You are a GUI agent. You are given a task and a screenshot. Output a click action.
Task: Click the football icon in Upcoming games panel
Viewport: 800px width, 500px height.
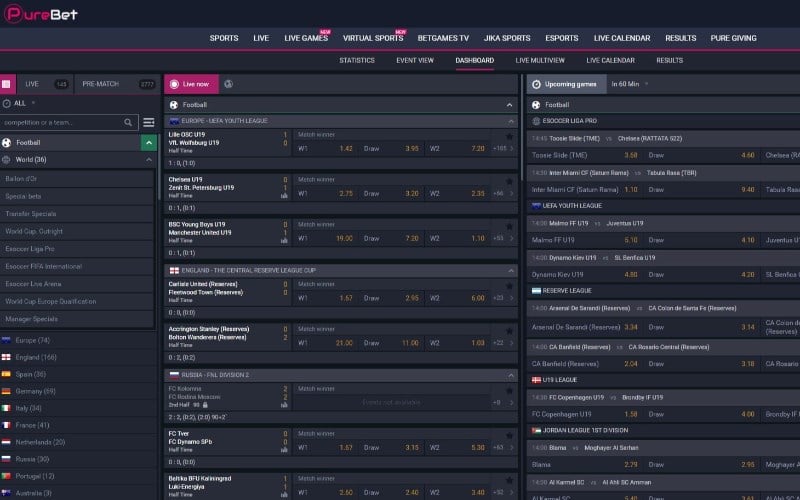point(536,105)
